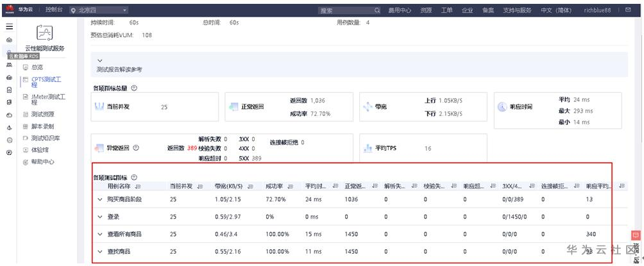Open the hamburger menu in the left rail
644x266 pixels.
tap(9, 27)
